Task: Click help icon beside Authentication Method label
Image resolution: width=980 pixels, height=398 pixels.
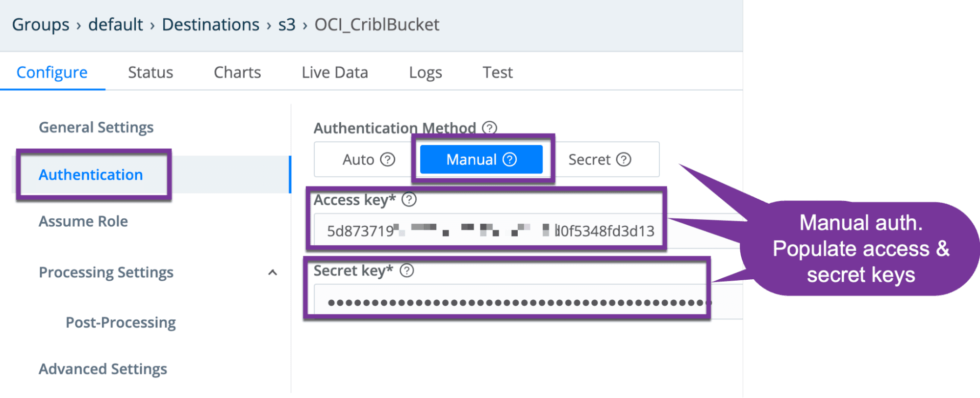Action: click(489, 128)
